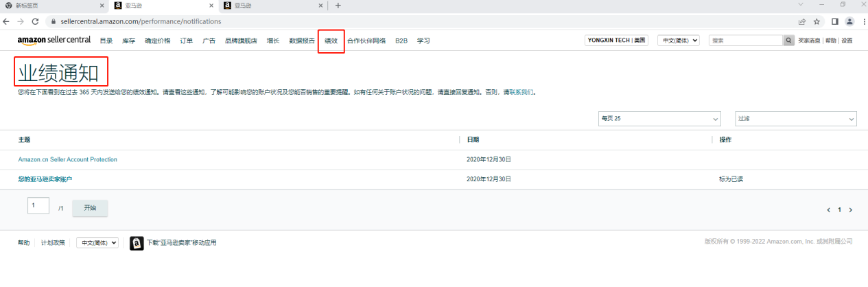
Task: Open the header 帮助 link
Action: tap(831, 41)
